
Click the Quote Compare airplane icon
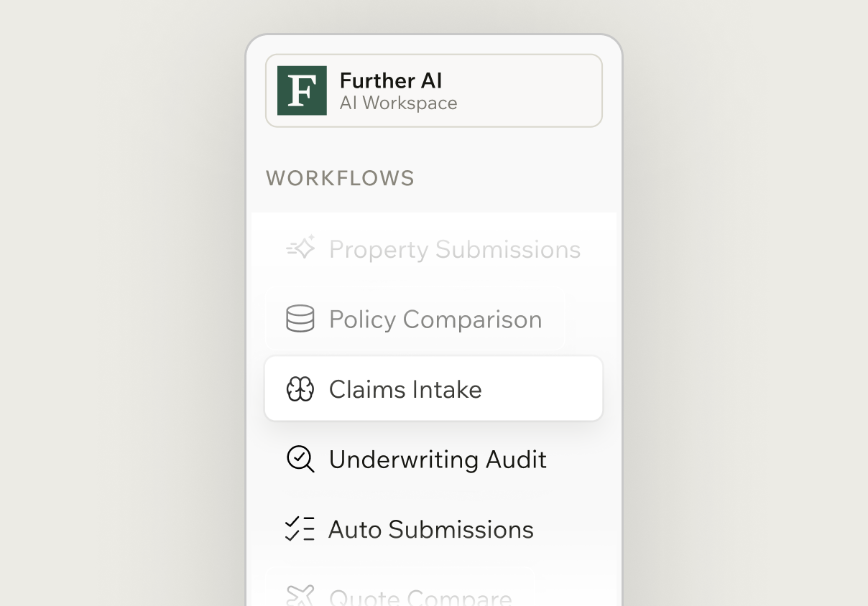[300, 596]
